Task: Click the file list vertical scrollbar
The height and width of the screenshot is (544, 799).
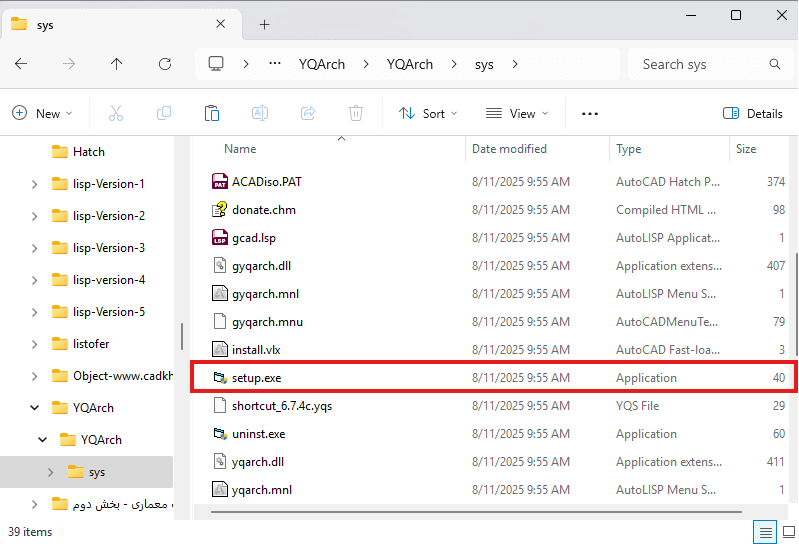Action: pos(796,304)
